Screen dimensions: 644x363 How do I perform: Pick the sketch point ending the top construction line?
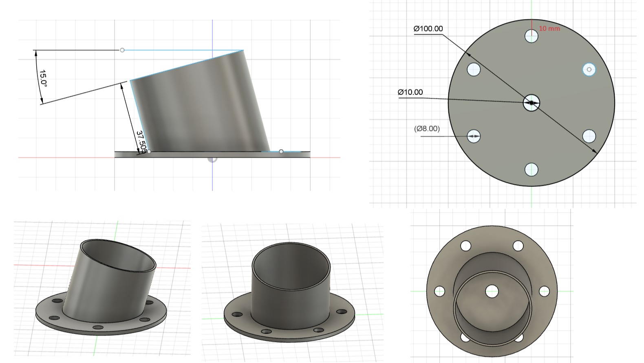(x=122, y=50)
